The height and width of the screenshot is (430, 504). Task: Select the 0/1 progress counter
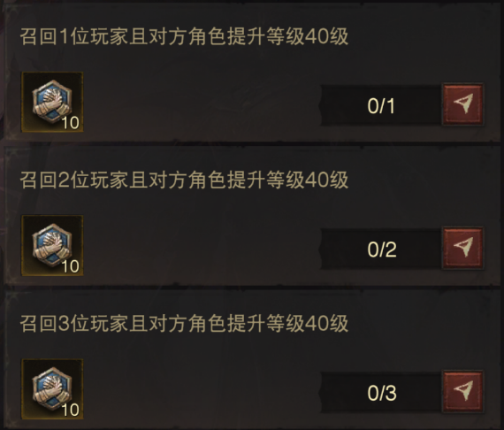[x=381, y=105]
